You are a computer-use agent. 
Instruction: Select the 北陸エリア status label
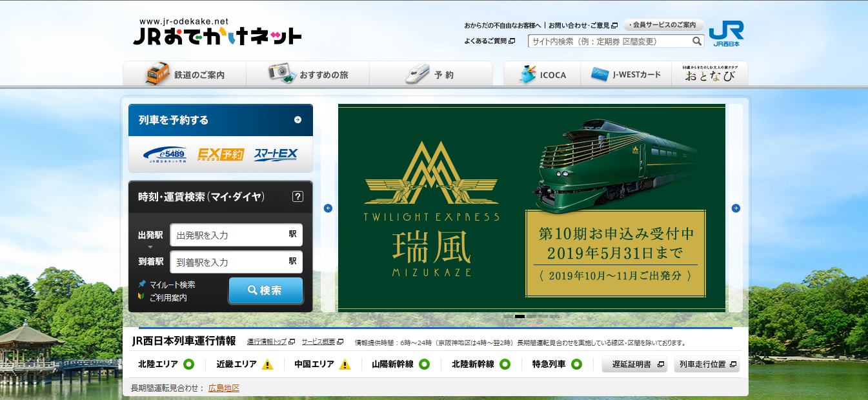click(158, 365)
